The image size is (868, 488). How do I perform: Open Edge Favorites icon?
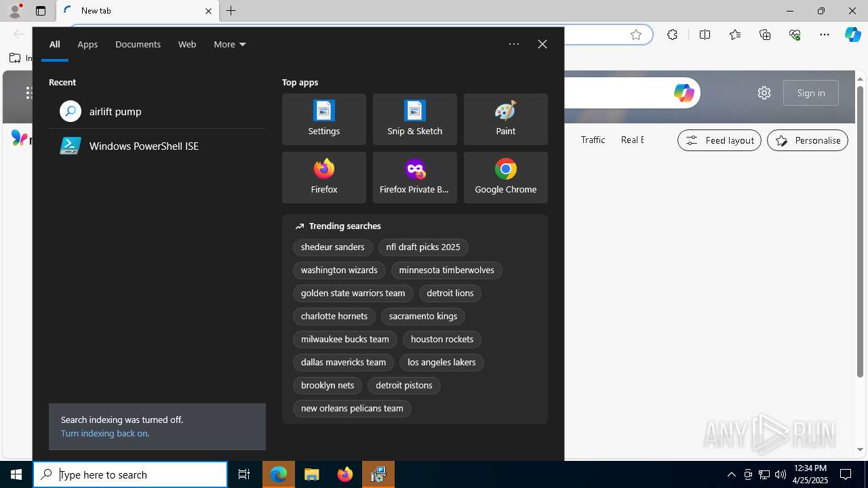point(735,35)
